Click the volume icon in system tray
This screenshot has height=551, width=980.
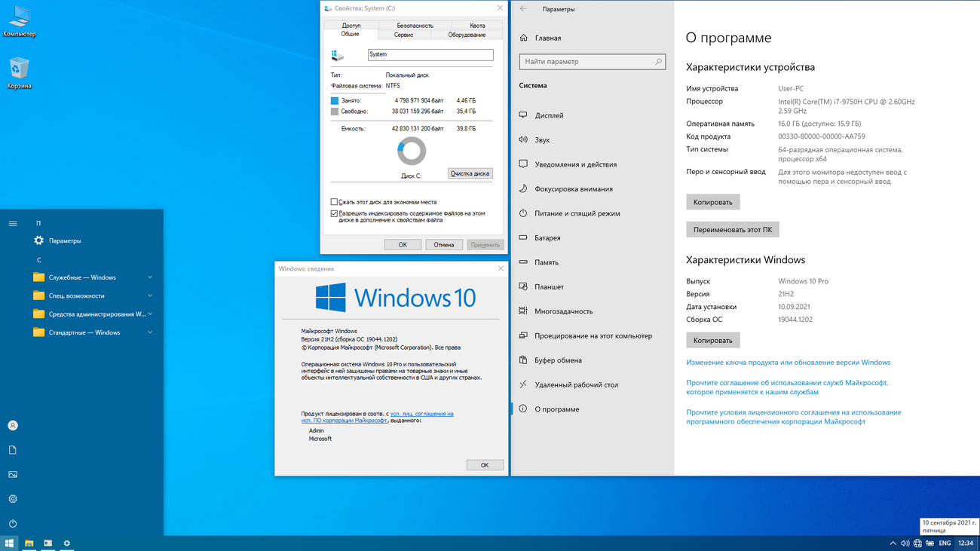[905, 543]
